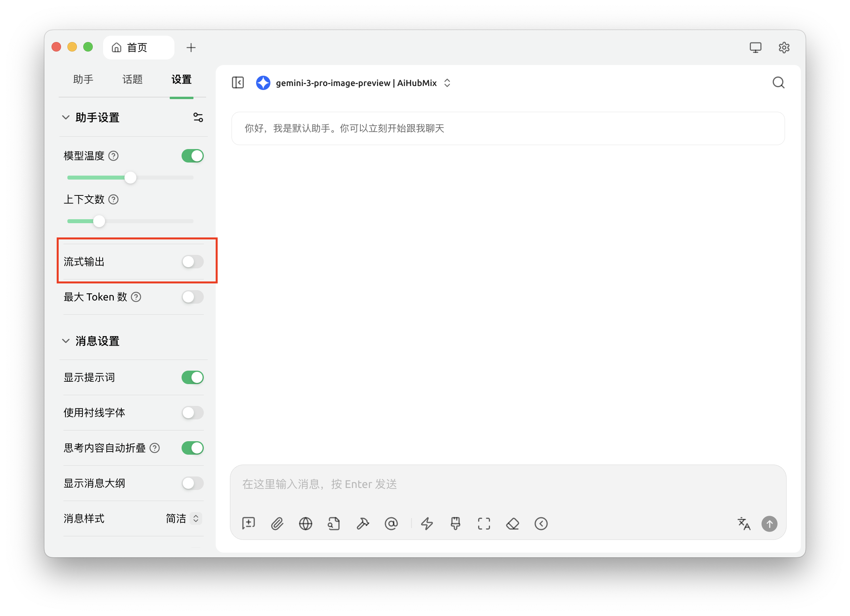The height and width of the screenshot is (616, 850).
Task: Disable 流式输出 toggle
Action: point(193,262)
